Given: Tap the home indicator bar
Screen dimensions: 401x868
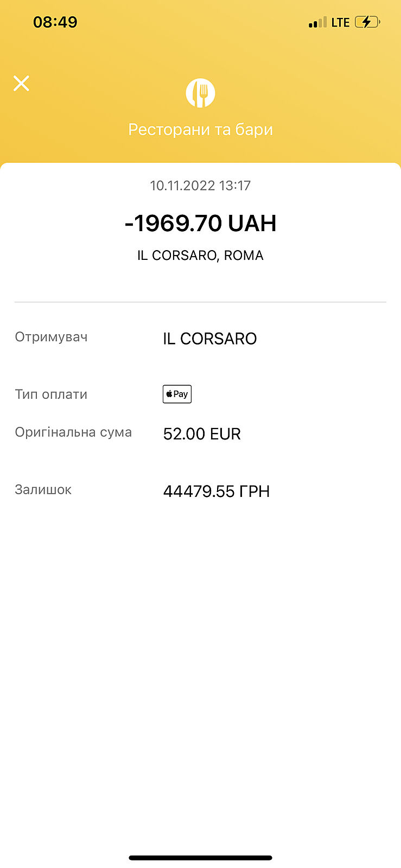Looking at the screenshot, I should [200, 858].
